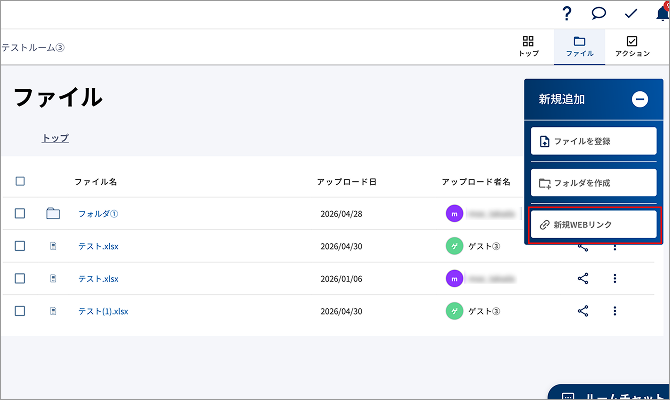Click file icon of テスト.xlsx dated 2026/01/06
Image resolution: width=670 pixels, height=400 pixels.
tap(53, 278)
